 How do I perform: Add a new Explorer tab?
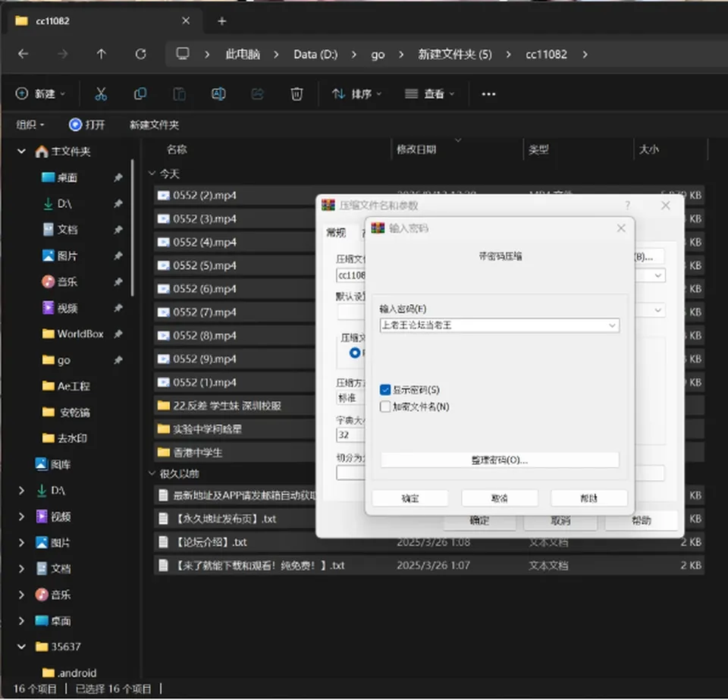click(222, 21)
